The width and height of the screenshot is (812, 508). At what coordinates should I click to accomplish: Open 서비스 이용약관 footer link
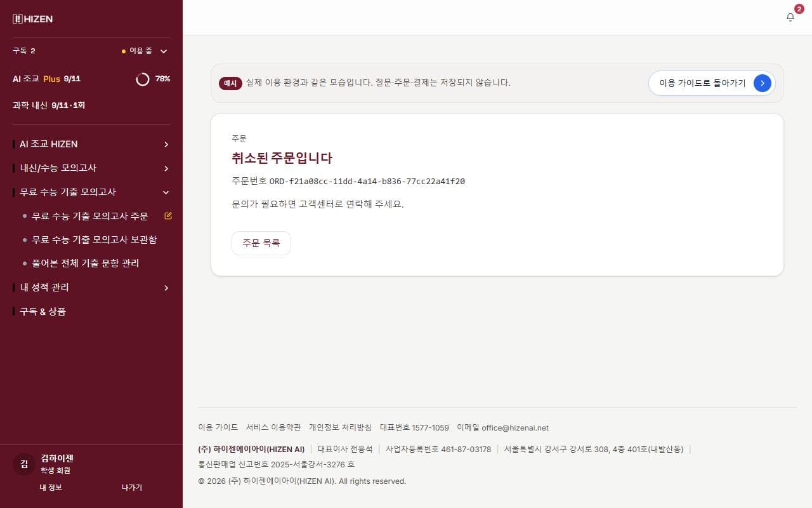click(x=273, y=427)
